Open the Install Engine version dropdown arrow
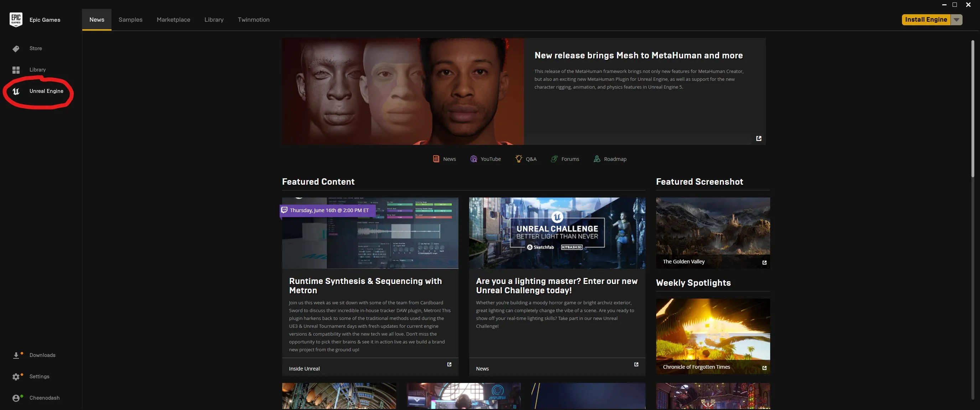The image size is (980, 410). [x=956, y=19]
